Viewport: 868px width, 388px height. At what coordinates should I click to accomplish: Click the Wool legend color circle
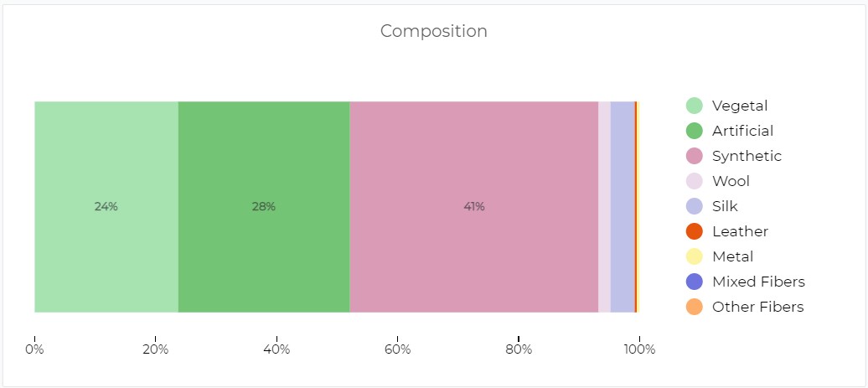(695, 181)
